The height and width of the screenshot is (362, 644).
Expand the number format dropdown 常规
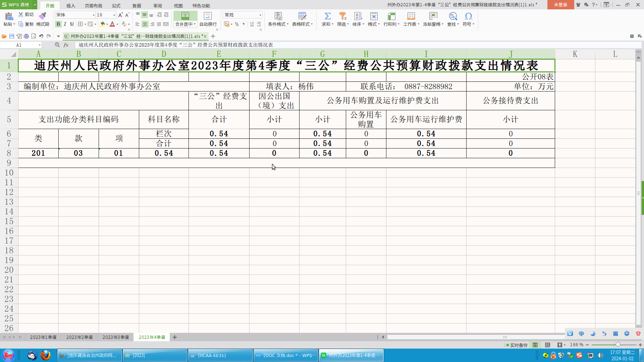point(260,15)
